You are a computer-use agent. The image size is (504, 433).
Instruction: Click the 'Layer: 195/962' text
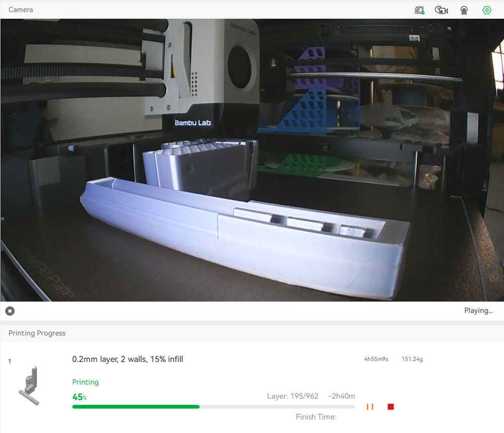[292, 396]
